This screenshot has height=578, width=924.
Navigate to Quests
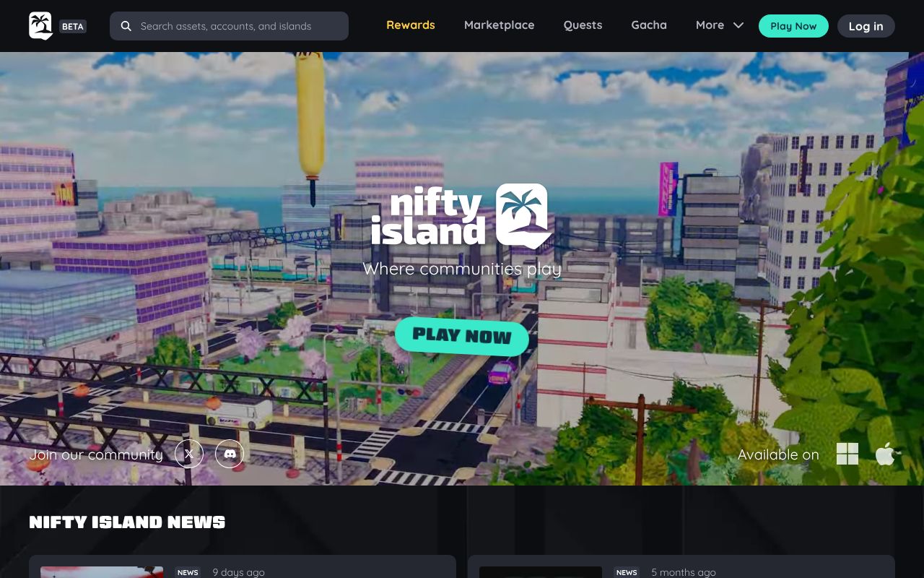[x=583, y=25]
